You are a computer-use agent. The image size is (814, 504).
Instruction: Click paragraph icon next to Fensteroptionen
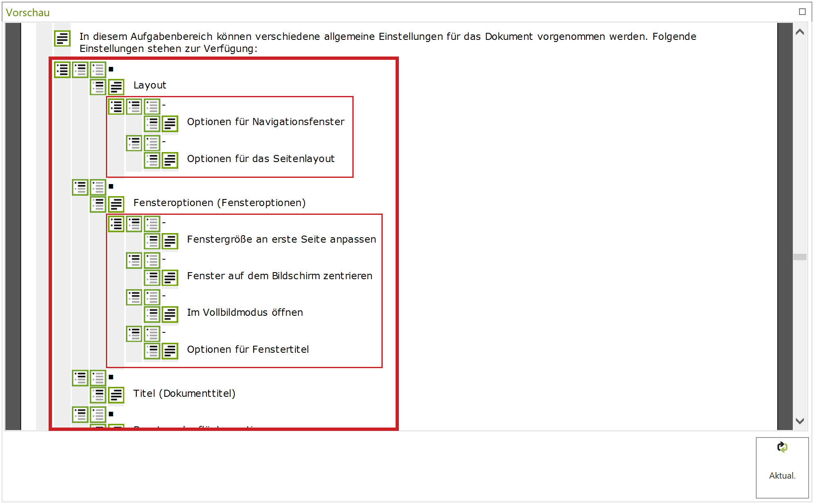click(116, 204)
